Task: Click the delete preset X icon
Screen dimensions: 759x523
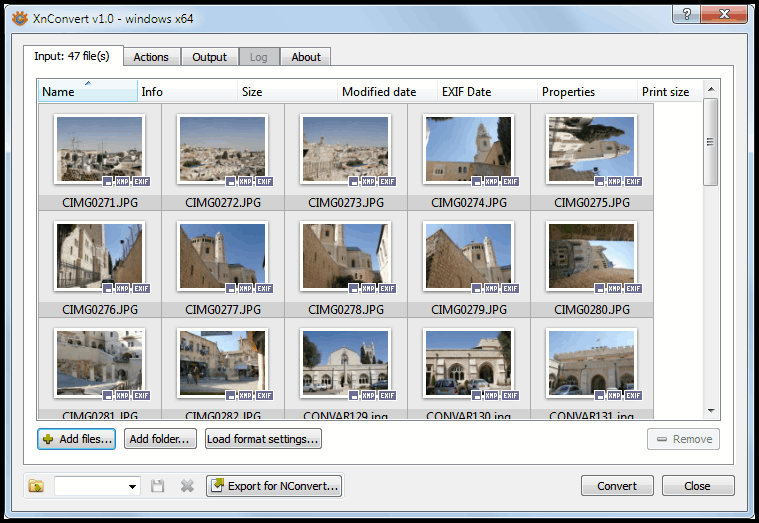Action: click(x=187, y=486)
